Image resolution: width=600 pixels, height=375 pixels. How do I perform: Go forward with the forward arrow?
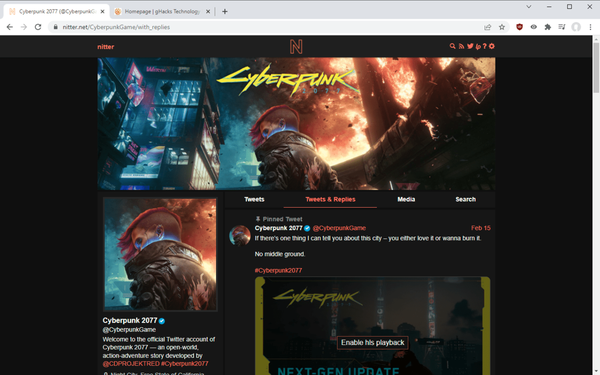coord(24,27)
